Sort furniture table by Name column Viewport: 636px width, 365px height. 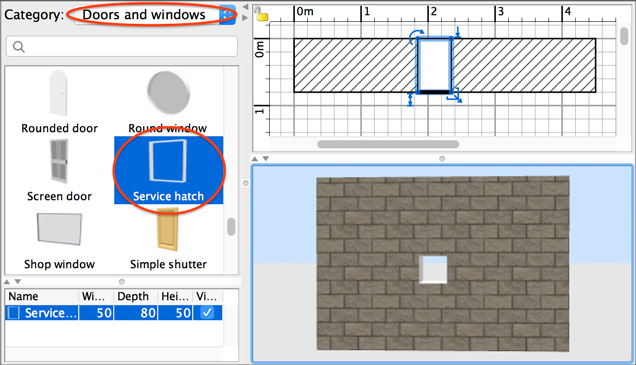coord(41,296)
